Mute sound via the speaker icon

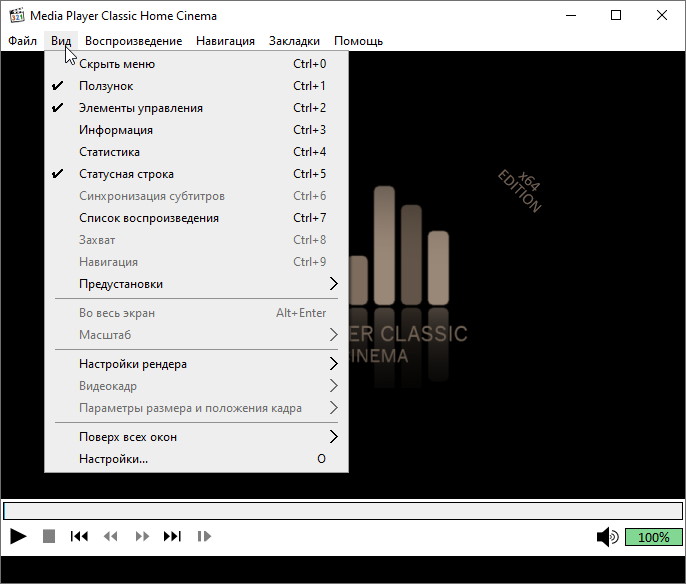point(608,537)
